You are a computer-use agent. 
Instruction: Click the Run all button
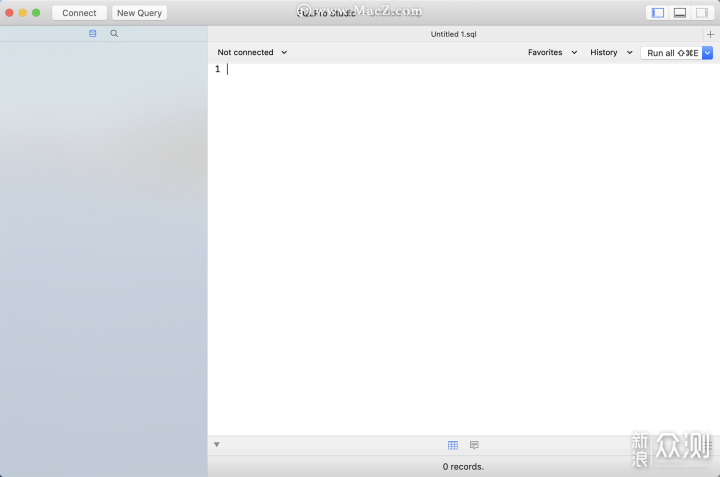tap(672, 53)
